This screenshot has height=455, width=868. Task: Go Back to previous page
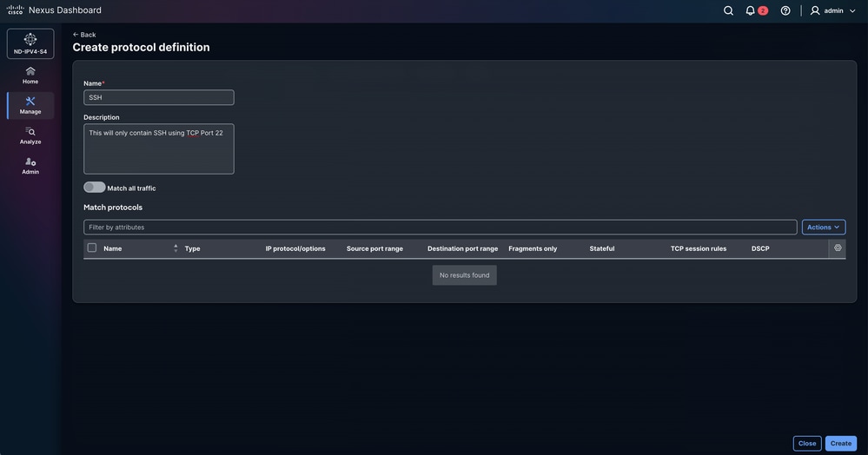pos(84,35)
